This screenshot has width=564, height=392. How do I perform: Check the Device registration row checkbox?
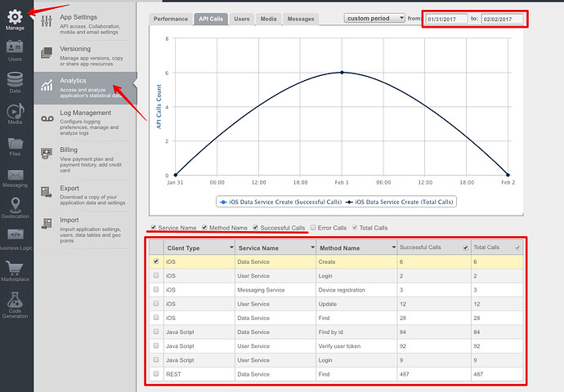tap(156, 290)
